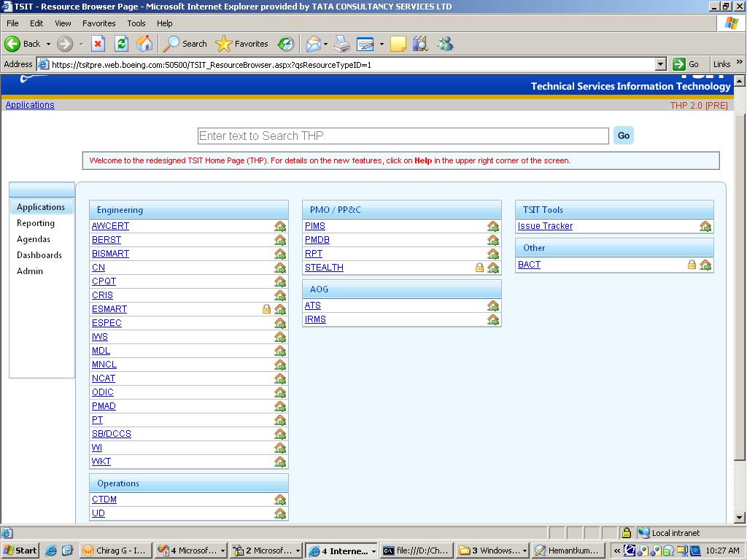Open the Issue Tracker link
The image size is (747, 560).
pyautogui.click(x=545, y=226)
